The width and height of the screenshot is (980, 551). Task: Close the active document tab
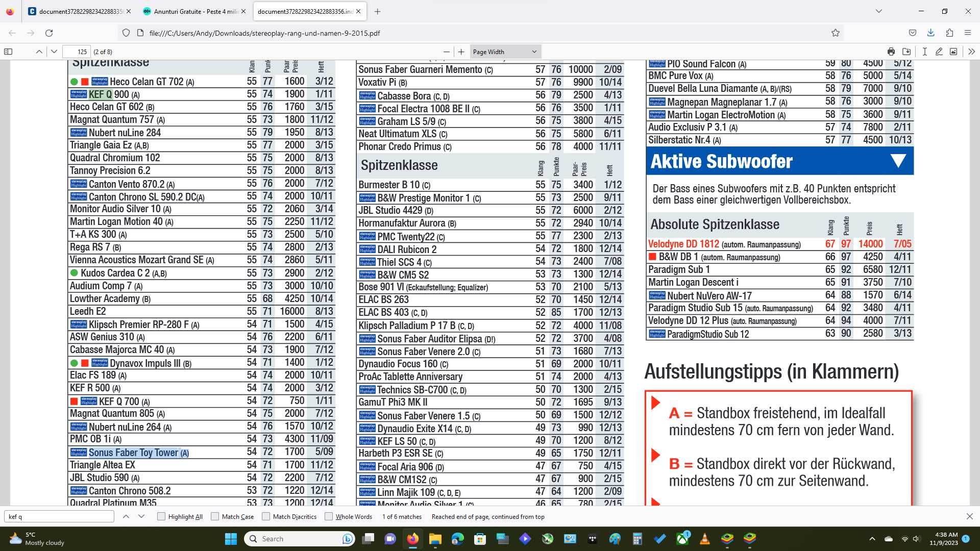click(x=358, y=11)
